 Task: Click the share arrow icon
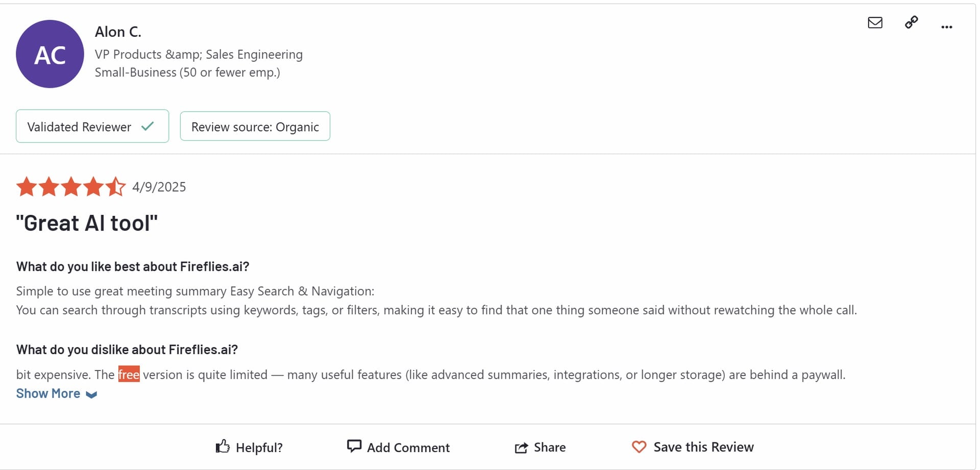[x=521, y=448]
